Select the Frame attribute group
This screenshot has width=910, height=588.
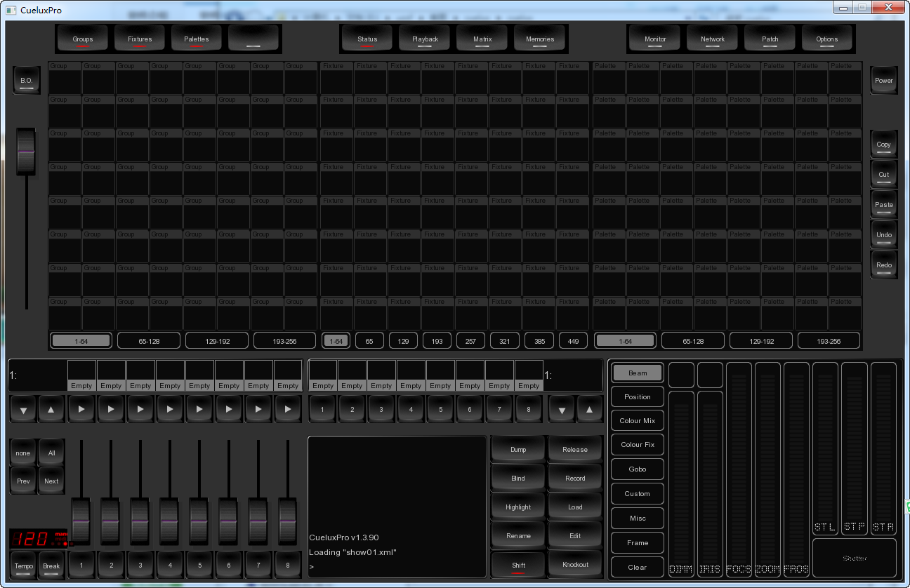(x=638, y=542)
